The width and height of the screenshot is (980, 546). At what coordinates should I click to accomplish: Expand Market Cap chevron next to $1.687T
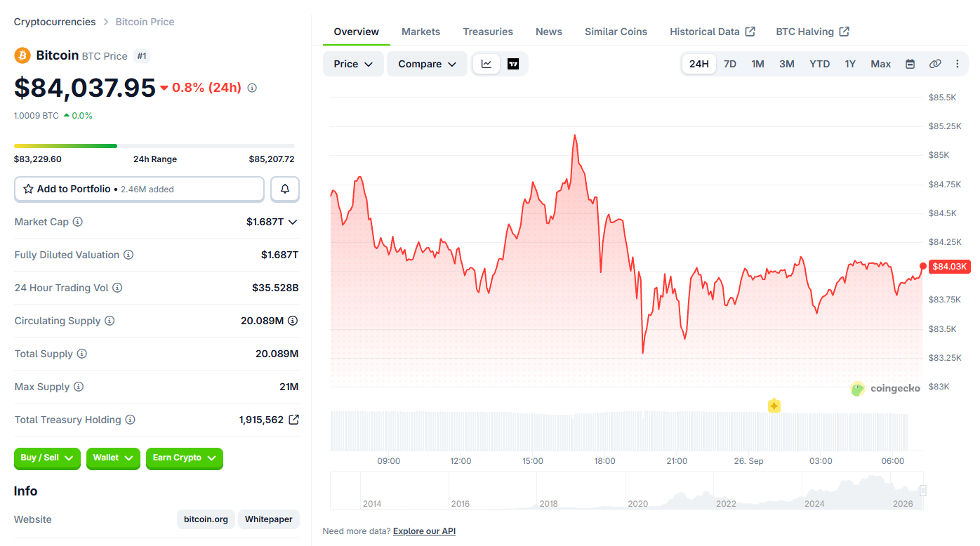click(x=293, y=222)
